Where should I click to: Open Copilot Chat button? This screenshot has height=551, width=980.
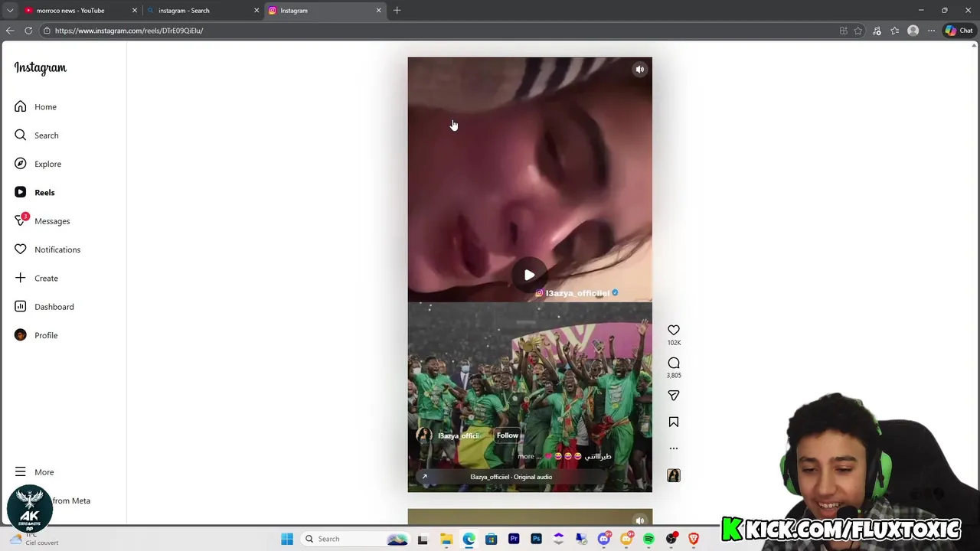[x=959, y=31]
